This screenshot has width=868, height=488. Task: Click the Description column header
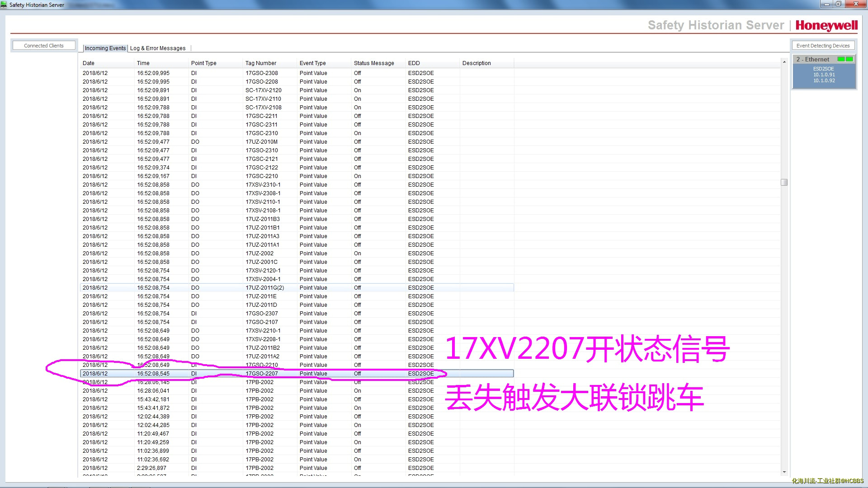(x=477, y=62)
